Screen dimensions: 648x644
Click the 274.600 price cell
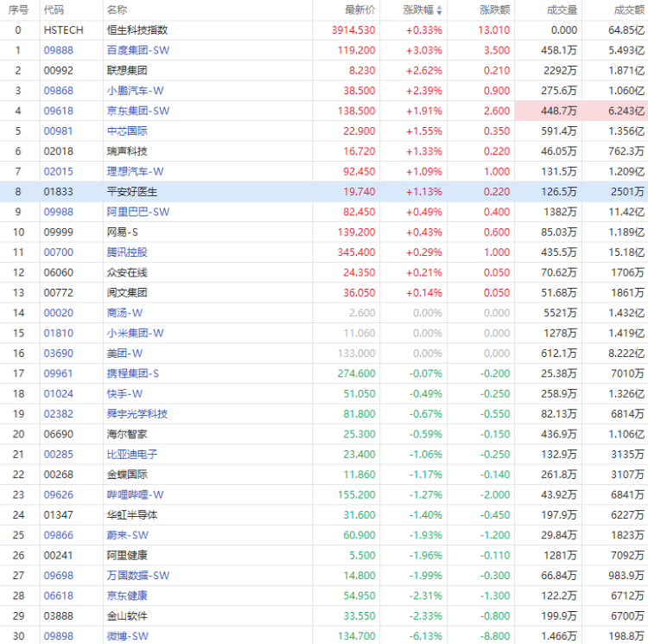(356, 373)
